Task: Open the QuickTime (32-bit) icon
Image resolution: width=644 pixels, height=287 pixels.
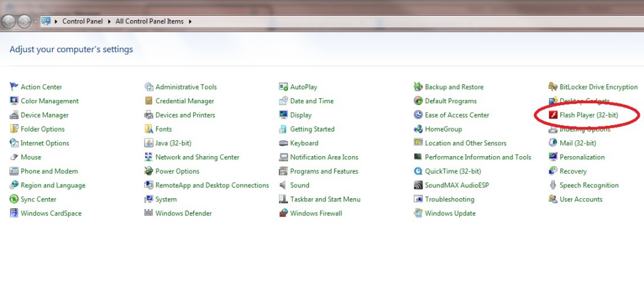Action: 418,171
